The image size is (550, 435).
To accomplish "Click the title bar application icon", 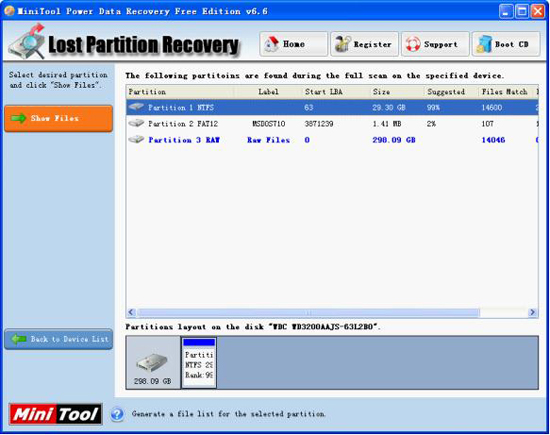I will coord(9,11).
